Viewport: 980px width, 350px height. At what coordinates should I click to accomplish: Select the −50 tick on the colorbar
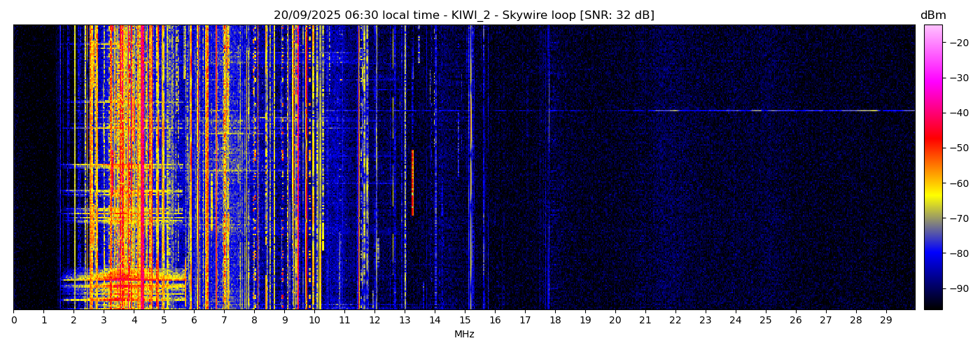pyautogui.click(x=956, y=148)
